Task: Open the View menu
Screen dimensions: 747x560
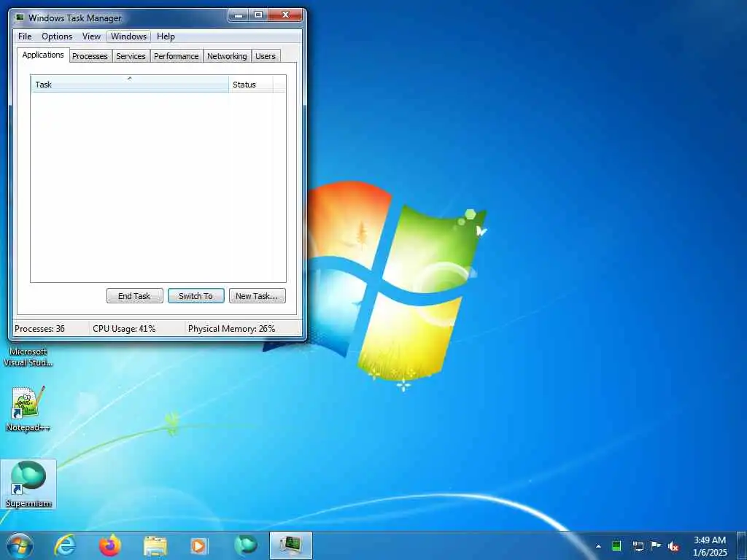Action: click(x=91, y=36)
